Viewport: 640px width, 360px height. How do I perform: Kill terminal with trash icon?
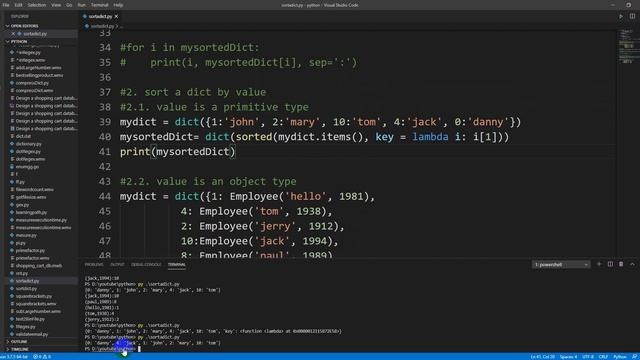621,264
